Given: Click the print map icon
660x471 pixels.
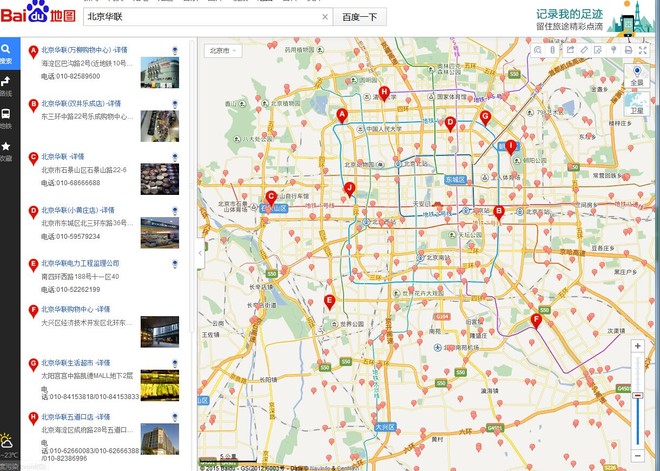Looking at the screenshot, I should [628, 50].
